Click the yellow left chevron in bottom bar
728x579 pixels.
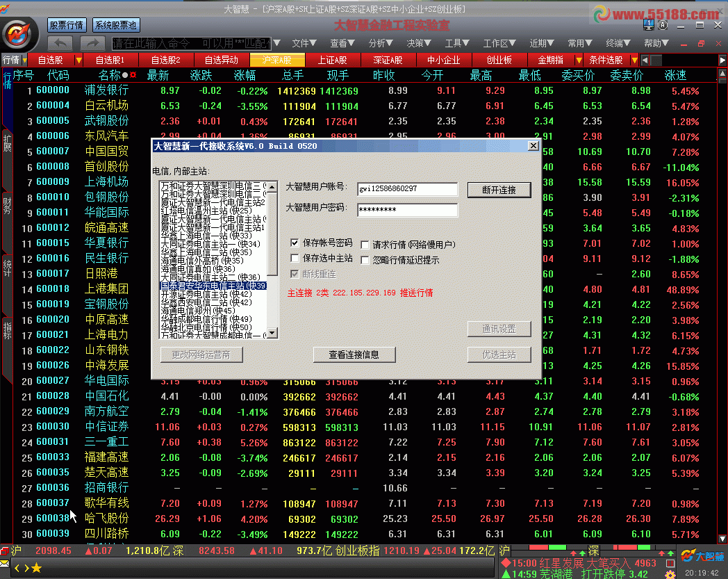point(17,568)
